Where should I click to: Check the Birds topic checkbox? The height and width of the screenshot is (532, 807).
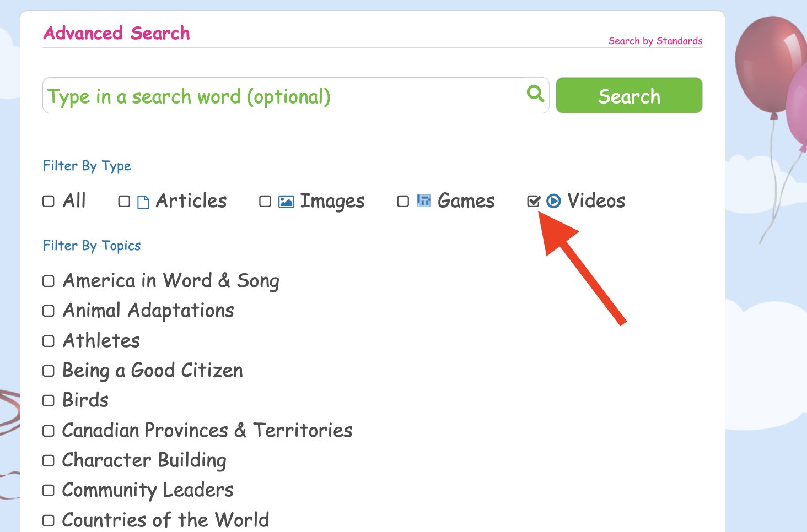pos(49,400)
